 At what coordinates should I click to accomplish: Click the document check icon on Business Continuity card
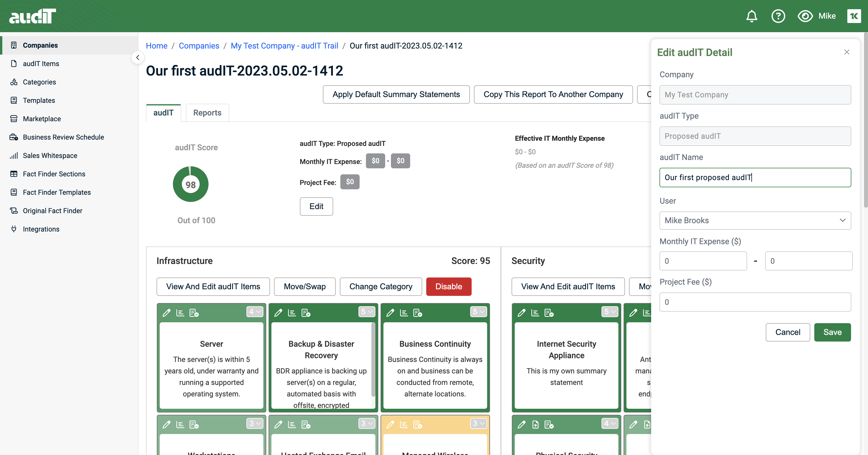[x=418, y=313]
